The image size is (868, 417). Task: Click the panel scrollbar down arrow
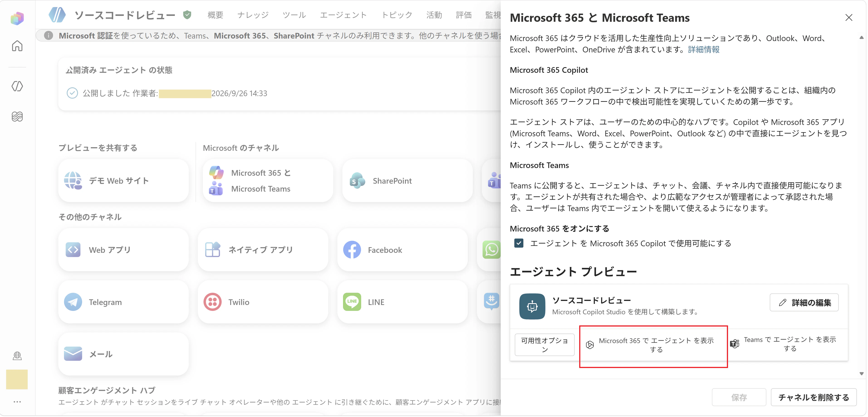pos(862,373)
